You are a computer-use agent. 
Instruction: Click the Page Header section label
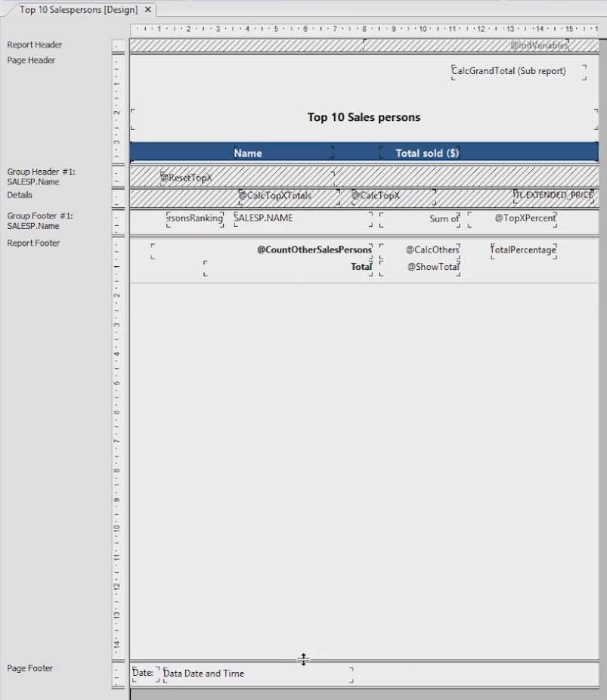pyautogui.click(x=31, y=60)
